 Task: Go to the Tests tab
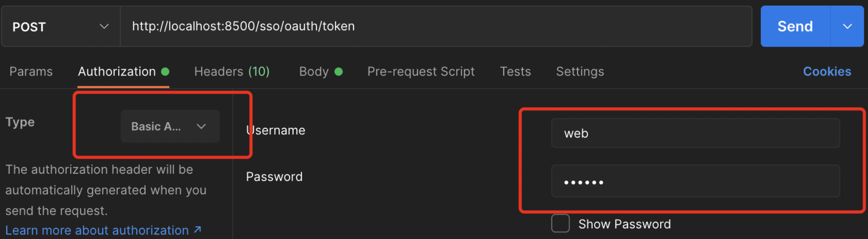pos(515,72)
